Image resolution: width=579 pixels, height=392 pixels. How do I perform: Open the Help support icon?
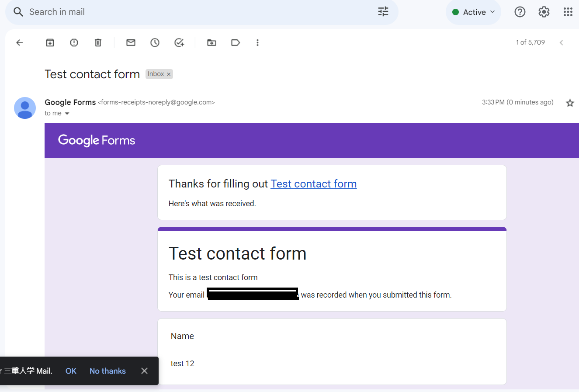pyautogui.click(x=520, y=12)
